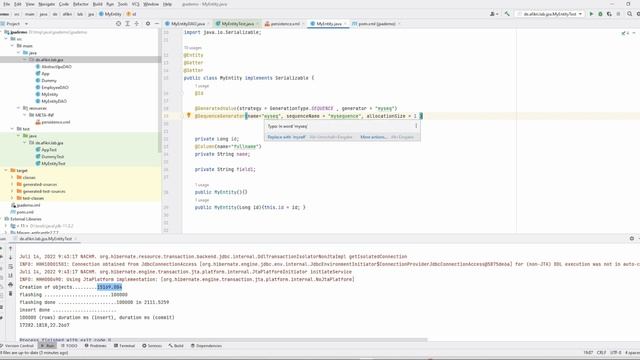
Task: Expand generated-sources folder under target
Action: pos(12,184)
